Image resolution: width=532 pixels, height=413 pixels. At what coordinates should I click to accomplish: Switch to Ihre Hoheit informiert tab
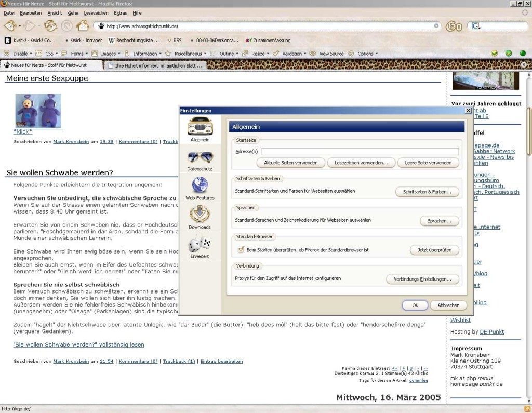155,65
